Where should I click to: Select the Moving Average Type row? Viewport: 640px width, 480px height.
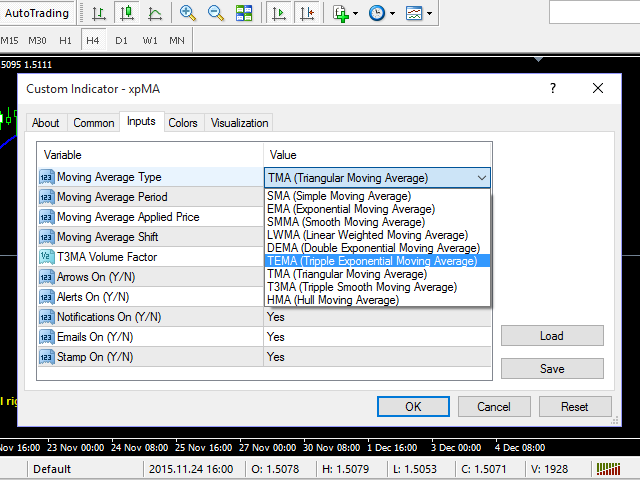(x=151, y=177)
